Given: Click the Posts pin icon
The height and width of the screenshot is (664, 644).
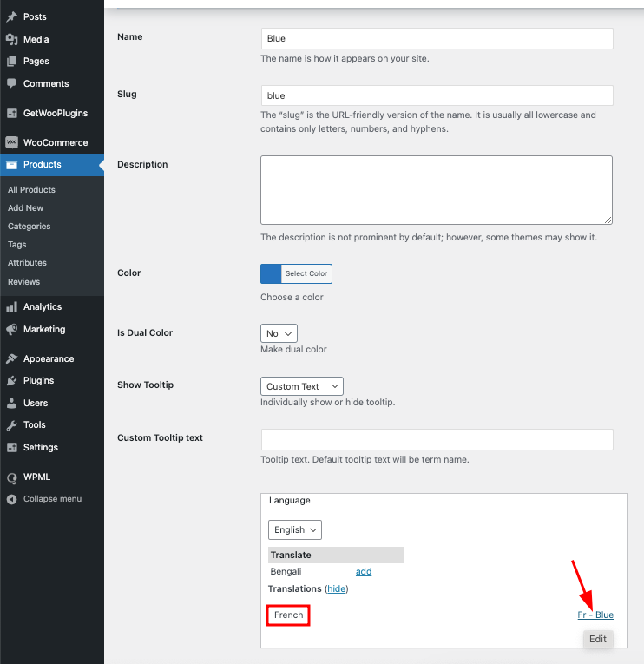Looking at the screenshot, I should click(12, 16).
